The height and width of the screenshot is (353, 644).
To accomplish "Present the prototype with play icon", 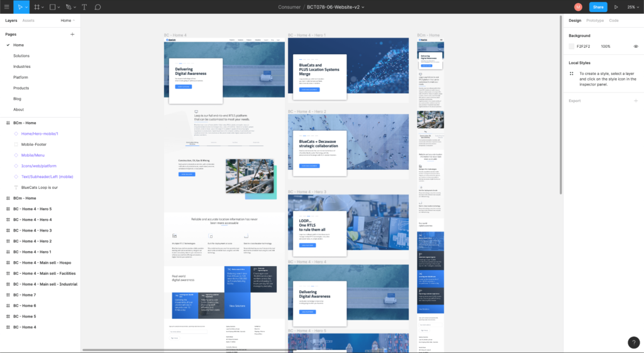I will tap(616, 7).
